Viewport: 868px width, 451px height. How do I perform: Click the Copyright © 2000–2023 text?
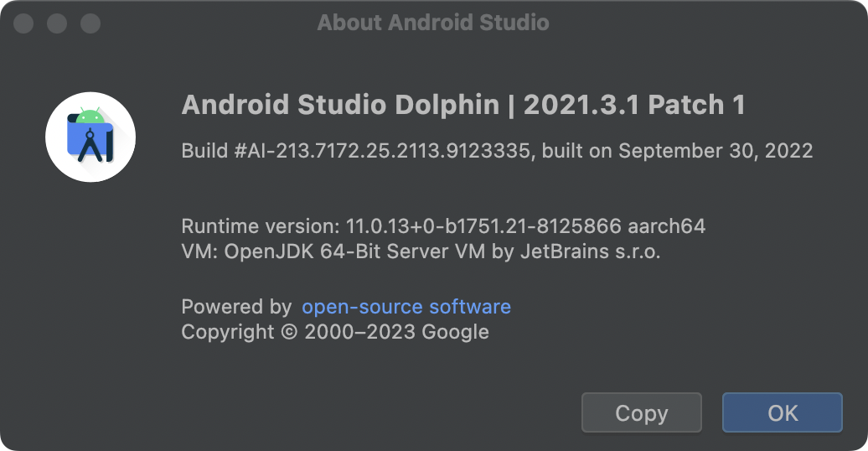pos(298,332)
